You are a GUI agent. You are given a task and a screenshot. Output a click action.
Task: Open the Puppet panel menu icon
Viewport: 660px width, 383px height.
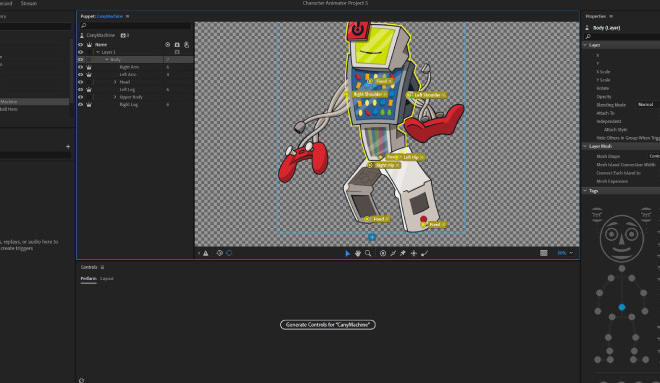click(128, 16)
